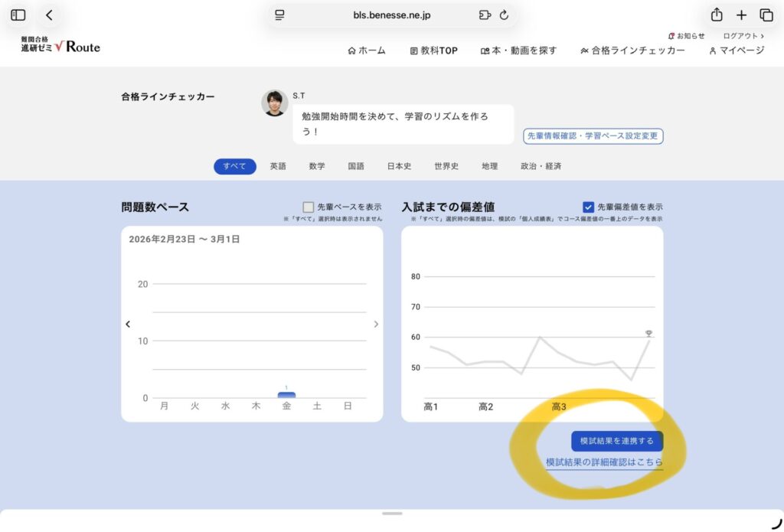Show the tab overview icon
This screenshot has width=784, height=532.
[x=766, y=15]
